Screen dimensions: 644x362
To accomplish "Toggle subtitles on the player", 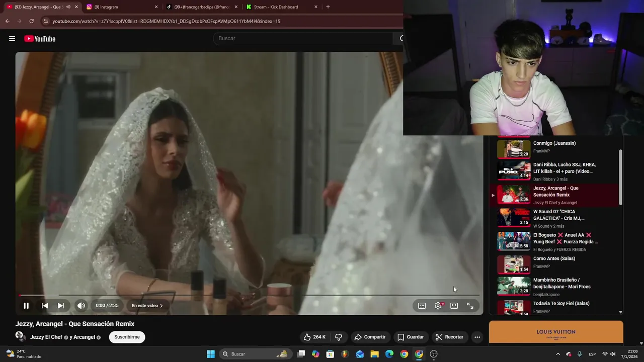I will [422, 306].
